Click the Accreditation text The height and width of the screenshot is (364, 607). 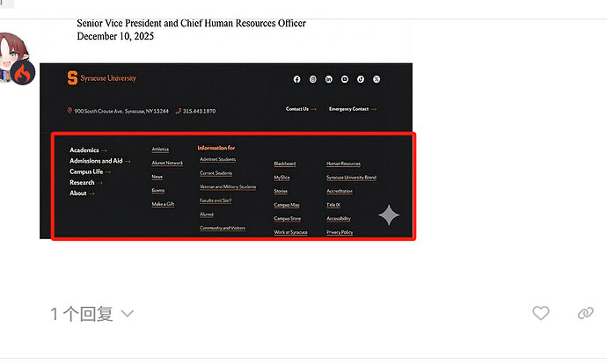(340, 191)
